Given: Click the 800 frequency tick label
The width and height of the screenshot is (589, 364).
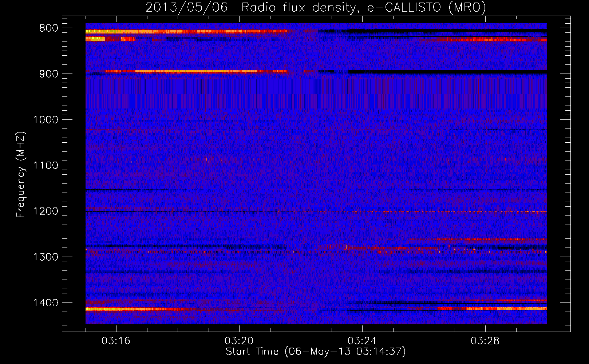Looking at the screenshot, I should [x=48, y=28].
